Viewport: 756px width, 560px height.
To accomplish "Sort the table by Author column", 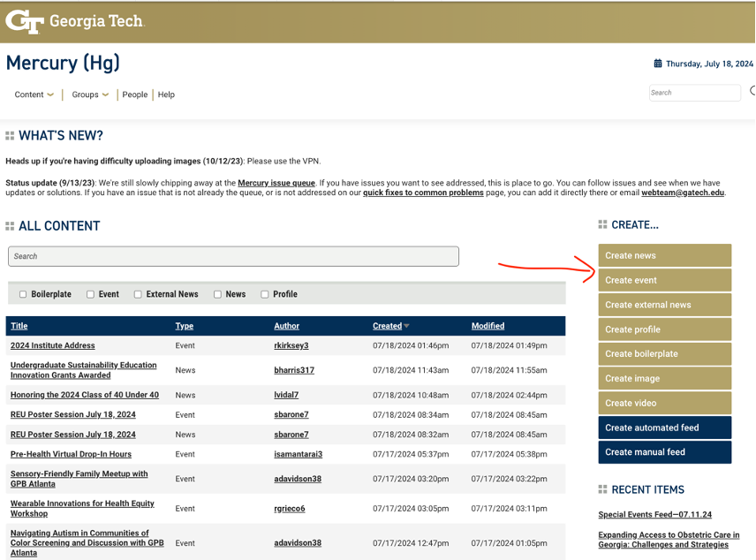I will click(x=287, y=326).
